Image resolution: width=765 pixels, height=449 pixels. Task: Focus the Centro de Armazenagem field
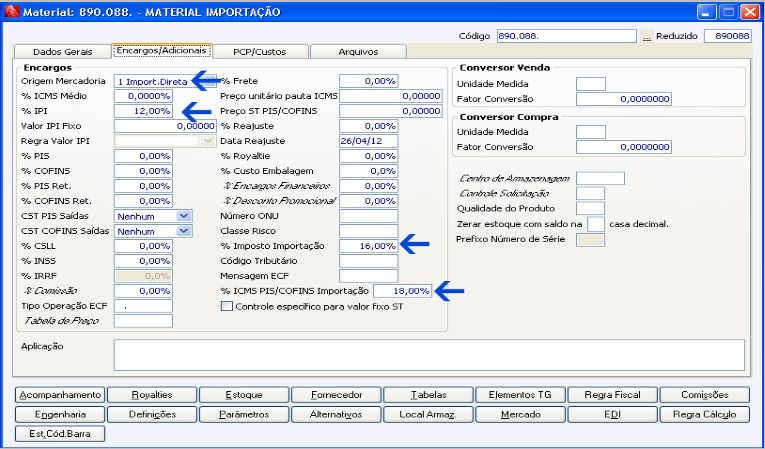600,179
